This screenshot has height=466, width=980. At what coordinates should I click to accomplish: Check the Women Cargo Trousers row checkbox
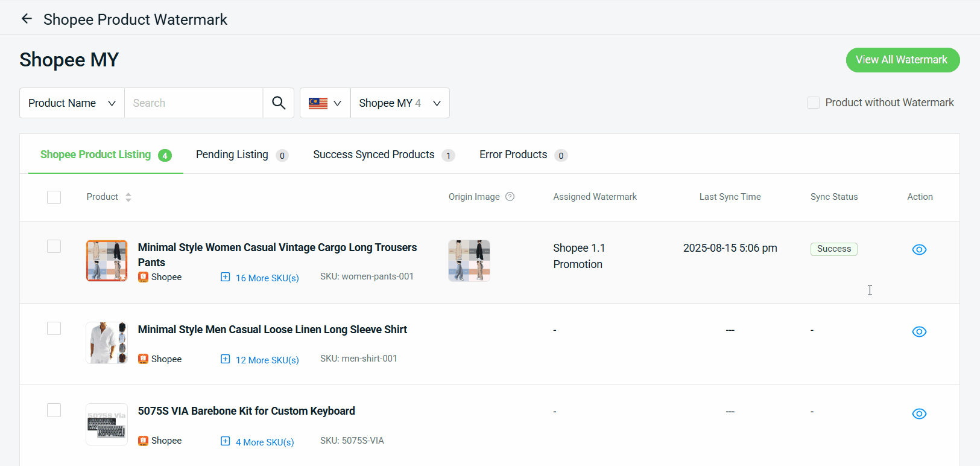pos(54,246)
